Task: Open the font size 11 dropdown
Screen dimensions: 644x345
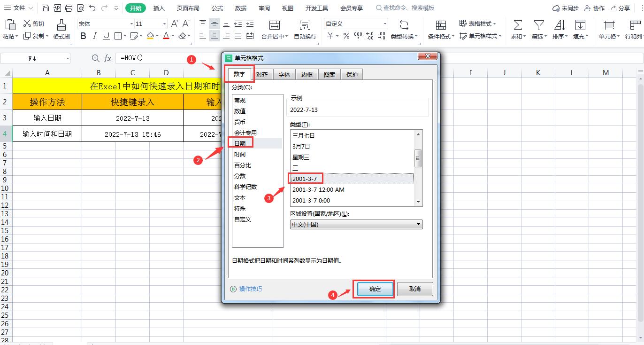Action: tap(164, 24)
